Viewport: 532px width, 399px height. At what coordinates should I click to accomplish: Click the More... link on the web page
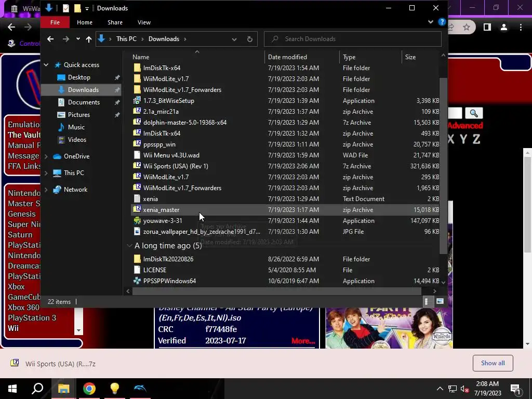303,341
